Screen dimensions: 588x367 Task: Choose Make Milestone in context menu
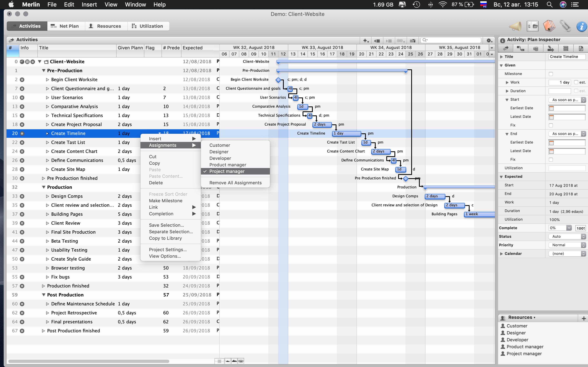click(165, 201)
